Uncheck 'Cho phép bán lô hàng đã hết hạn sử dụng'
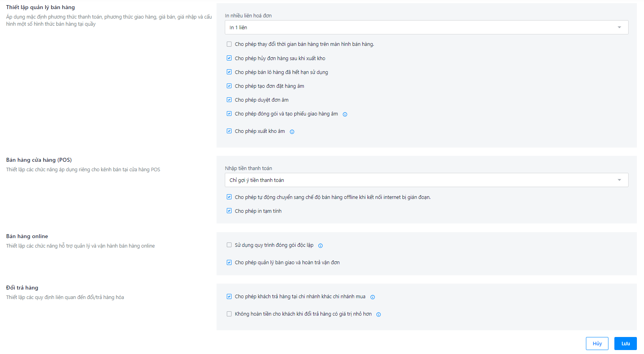Image resolution: width=644 pixels, height=354 pixels. (x=229, y=72)
